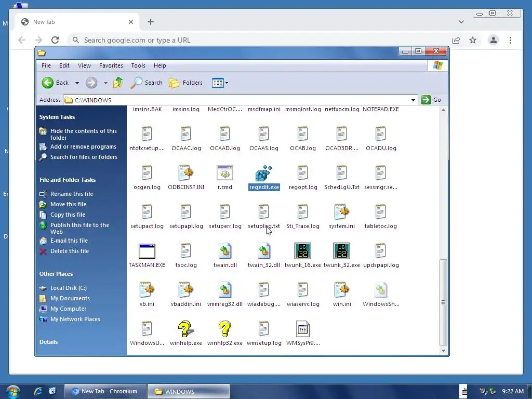Open My Network Places link
This screenshot has width=532, height=399.
75,319
